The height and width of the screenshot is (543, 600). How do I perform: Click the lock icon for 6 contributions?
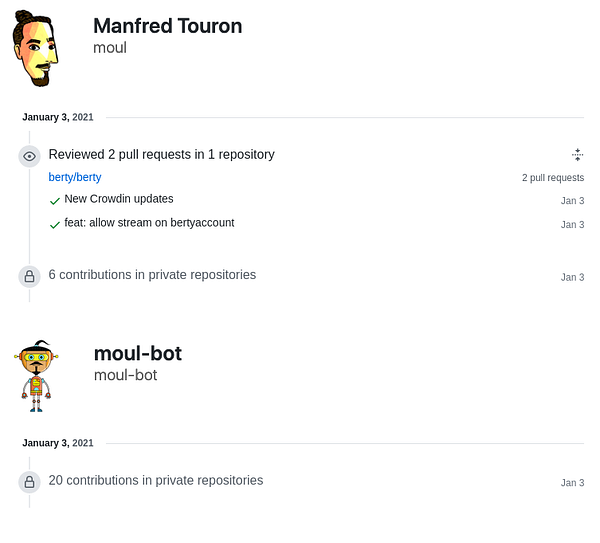pos(29,276)
